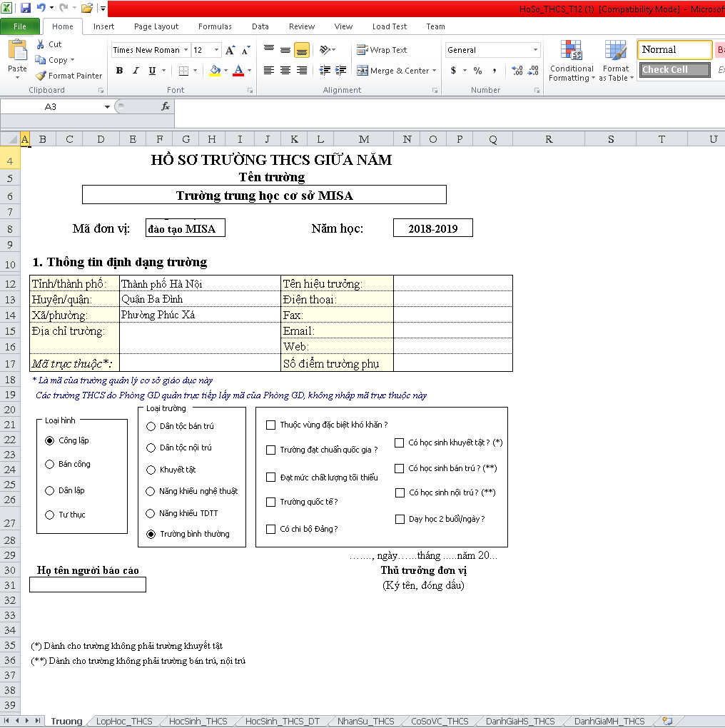Click the Format Painter brush
The height and width of the screenshot is (728, 725).
(x=41, y=75)
